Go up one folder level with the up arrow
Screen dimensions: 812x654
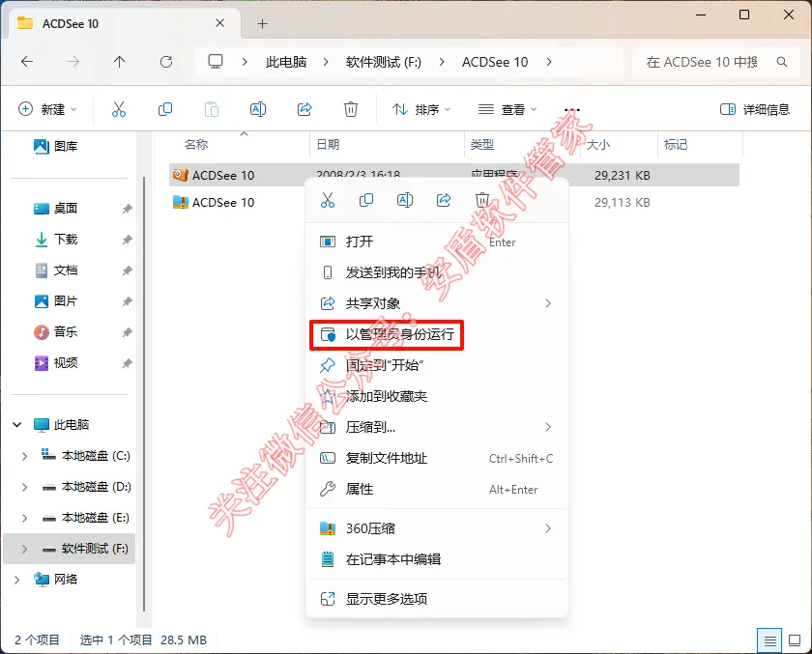pyautogui.click(x=119, y=62)
